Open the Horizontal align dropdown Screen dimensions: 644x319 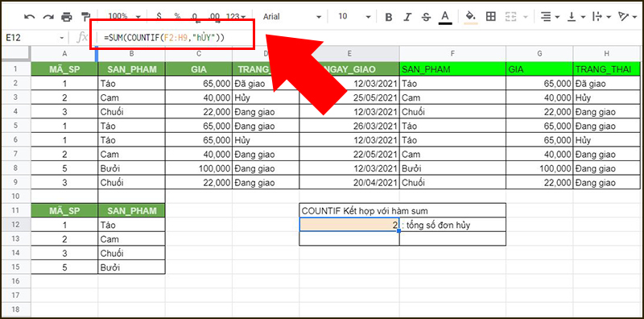(550, 17)
